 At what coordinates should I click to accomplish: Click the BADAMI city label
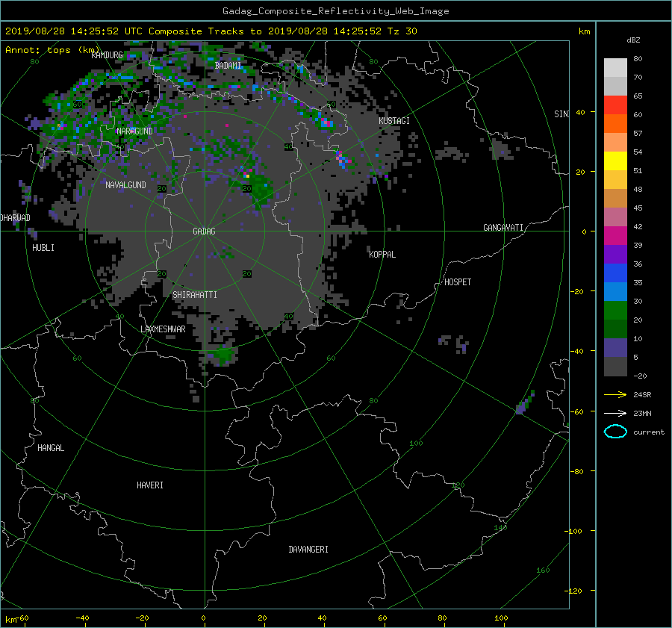228,66
